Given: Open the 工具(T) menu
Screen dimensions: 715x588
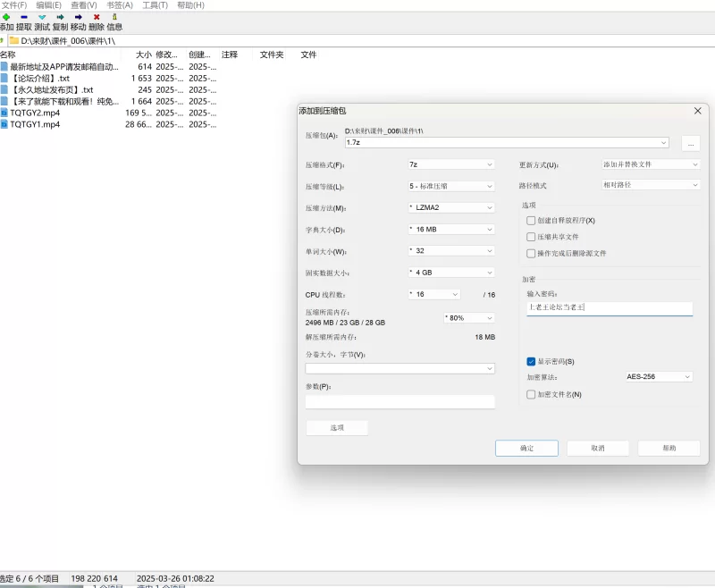Looking at the screenshot, I should (x=155, y=5).
